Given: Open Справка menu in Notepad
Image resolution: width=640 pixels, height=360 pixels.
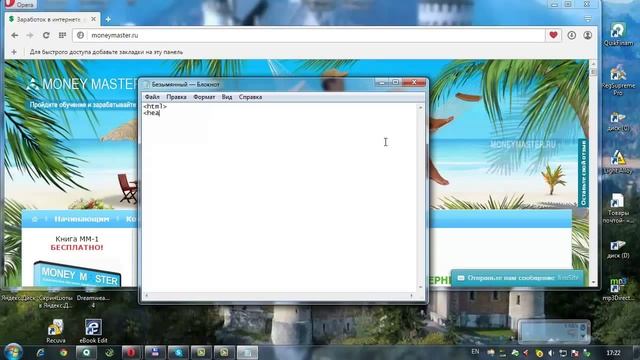Looking at the screenshot, I should pos(250,97).
